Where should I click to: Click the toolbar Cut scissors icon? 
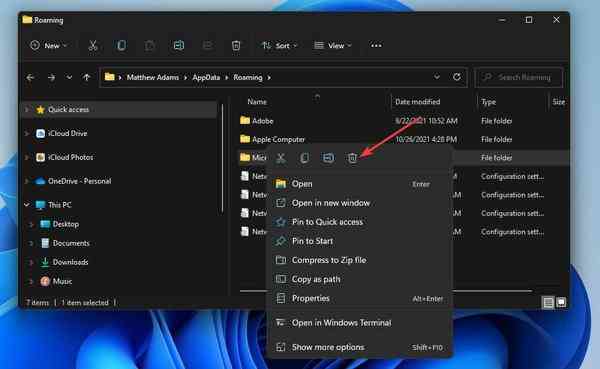[x=93, y=46]
